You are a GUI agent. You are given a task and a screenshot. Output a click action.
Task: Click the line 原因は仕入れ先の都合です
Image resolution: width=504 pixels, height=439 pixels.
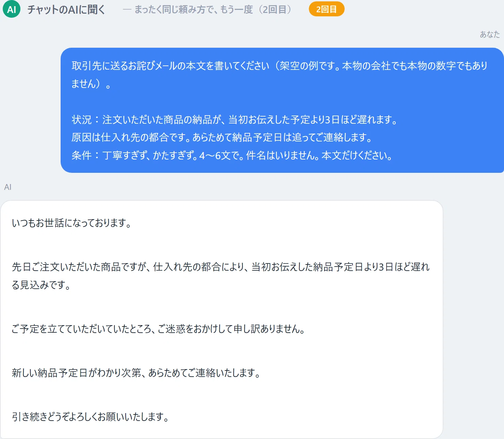(x=222, y=137)
